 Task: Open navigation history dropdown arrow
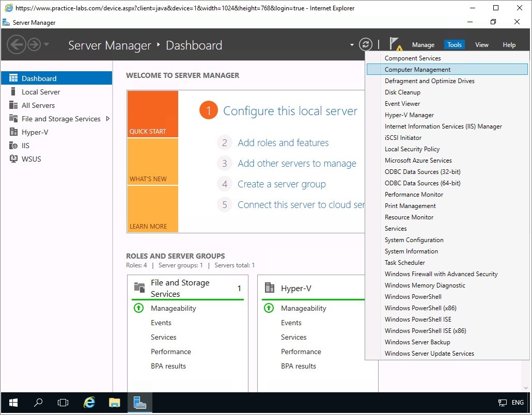click(x=46, y=44)
